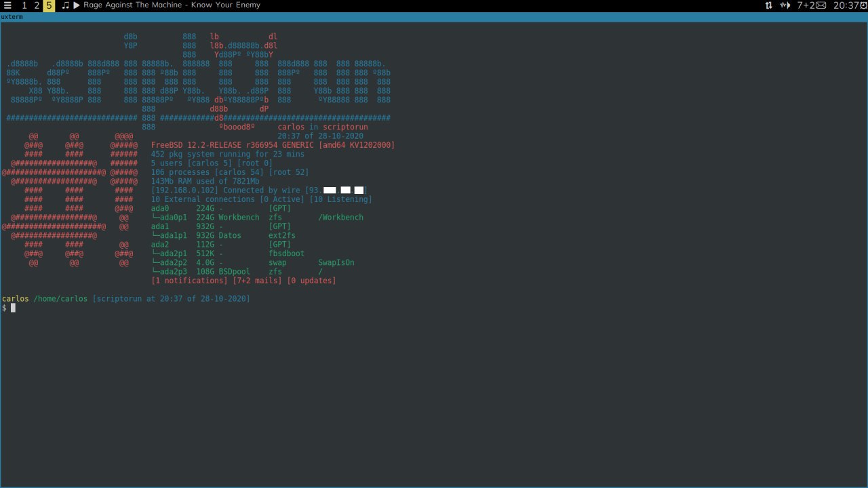
Task: Click the "[scriptorun at 20:37 of 28-10-2020]" prompt text
Action: coord(172,299)
